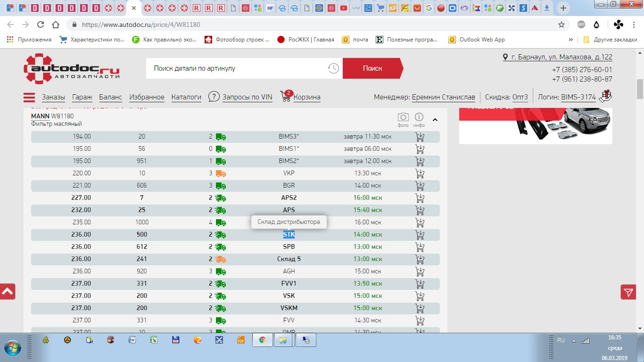The height and width of the screenshot is (362, 644).
Task: Open the Другие закладки folder
Action: pyautogui.click(x=610, y=40)
